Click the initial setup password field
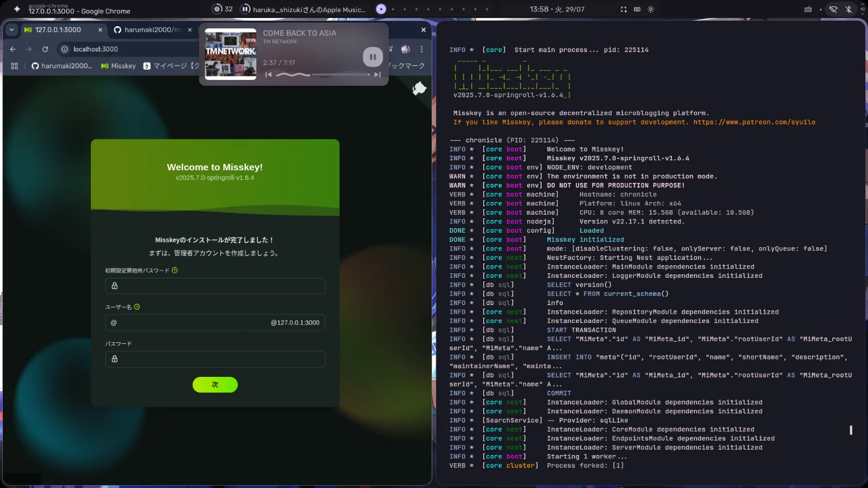 tap(215, 286)
